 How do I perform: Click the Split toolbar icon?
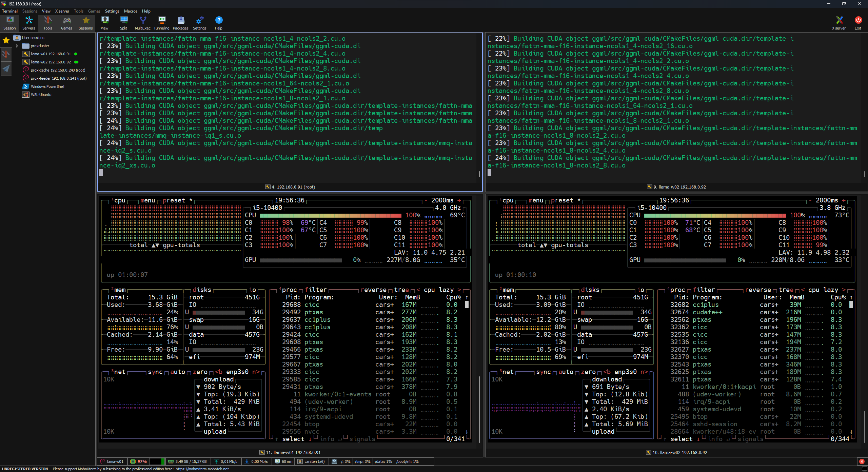point(124,23)
